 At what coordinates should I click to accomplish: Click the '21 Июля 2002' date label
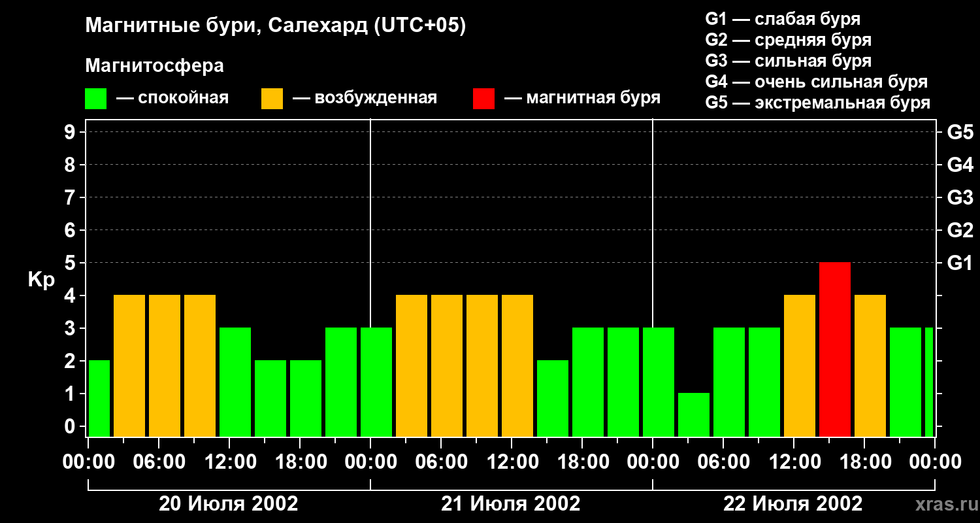(x=511, y=504)
